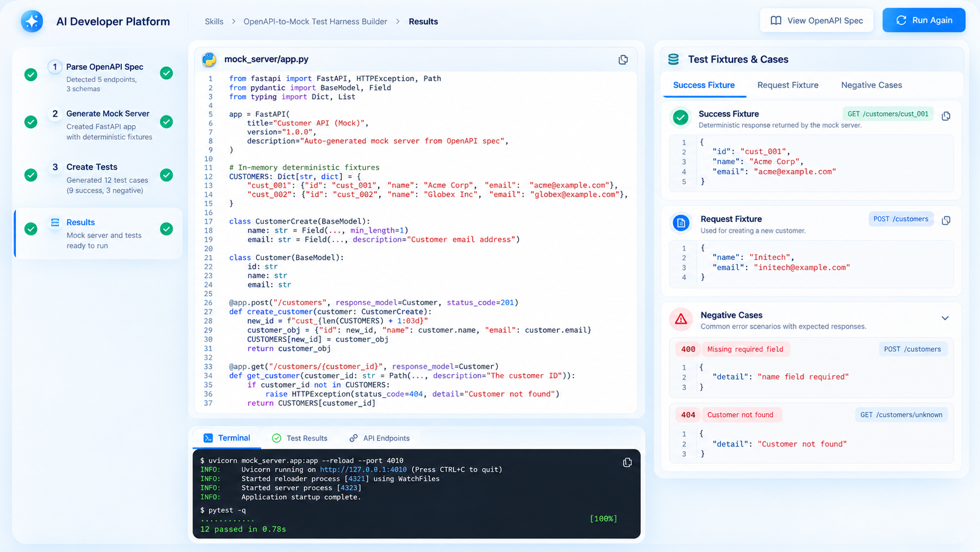This screenshot has width=980, height=552.
Task: Open OpenAPI-to-Mock Test Harness Builder breadcrumb
Action: 315,22
